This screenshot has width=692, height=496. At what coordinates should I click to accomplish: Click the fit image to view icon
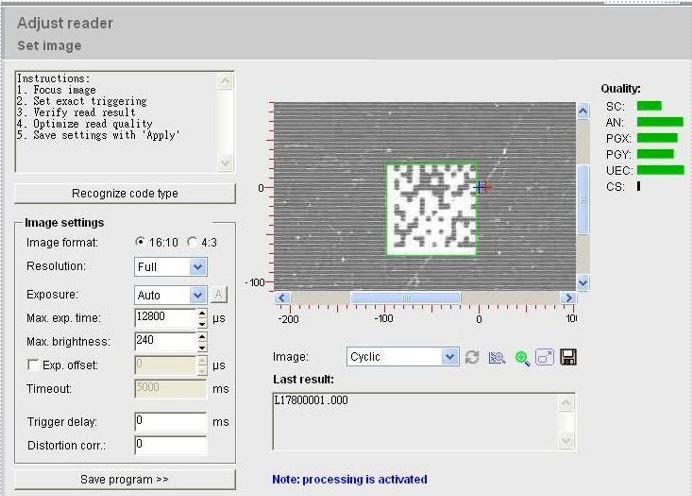tap(497, 357)
